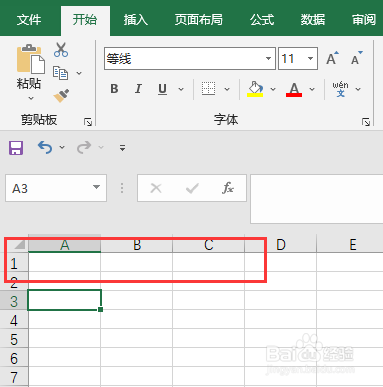Screen dimensions: 383x387
Task: Select column E header
Action: tap(350, 245)
